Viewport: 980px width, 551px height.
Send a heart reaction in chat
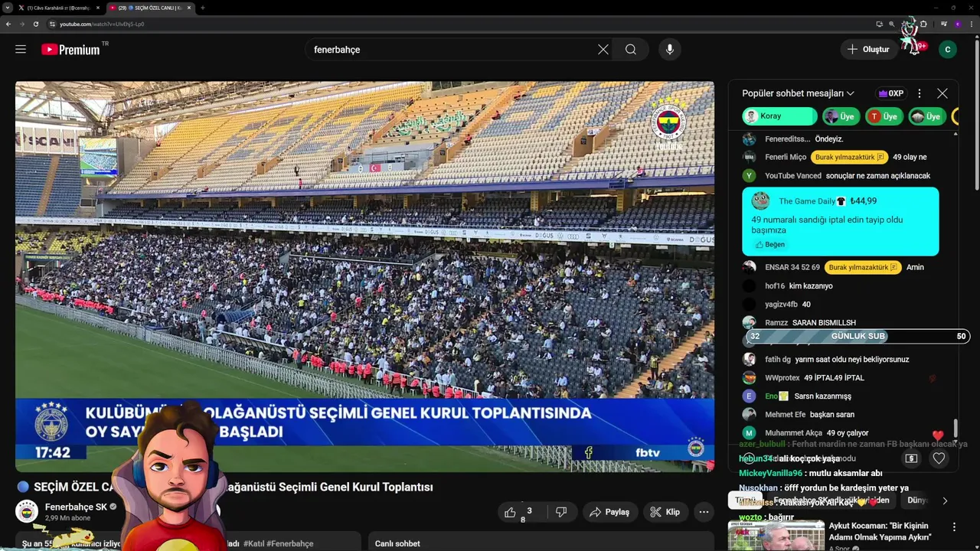(939, 458)
